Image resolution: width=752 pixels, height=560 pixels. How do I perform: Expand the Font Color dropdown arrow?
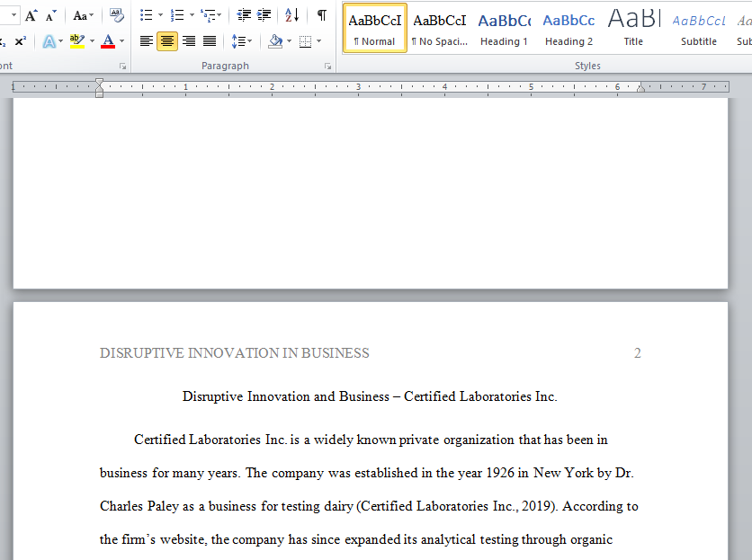(121, 41)
